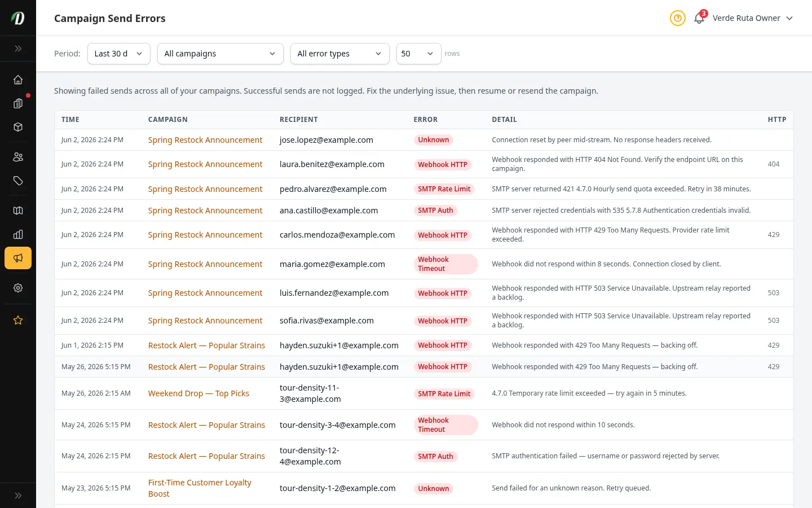
Task: Click the HTTP column header
Action: click(x=777, y=120)
